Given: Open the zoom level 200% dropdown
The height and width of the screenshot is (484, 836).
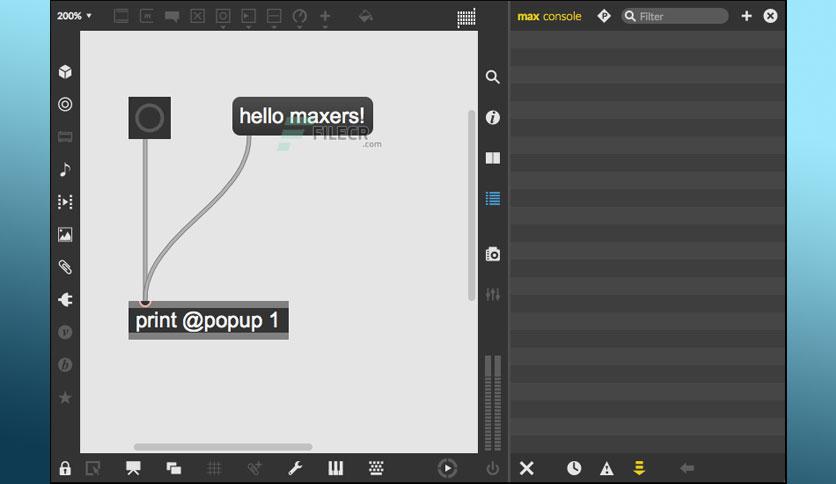Looking at the screenshot, I should click(74, 16).
